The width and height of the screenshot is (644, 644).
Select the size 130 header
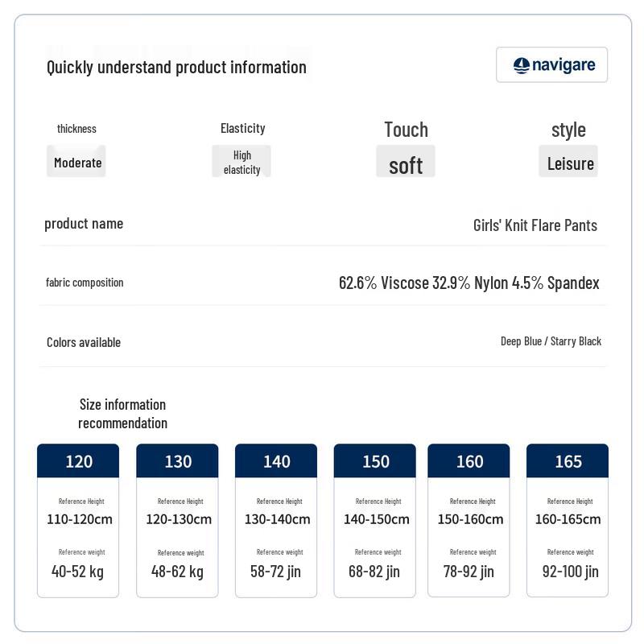pyautogui.click(x=177, y=460)
